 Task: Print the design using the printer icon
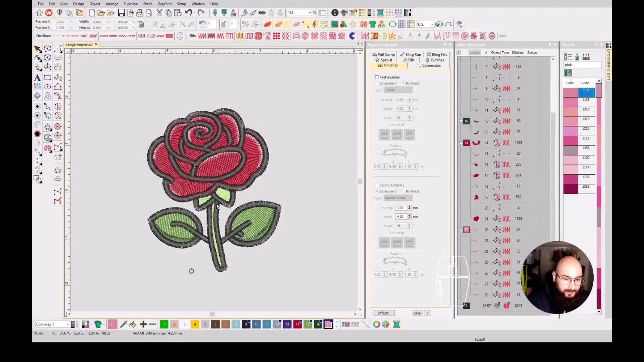click(x=140, y=13)
